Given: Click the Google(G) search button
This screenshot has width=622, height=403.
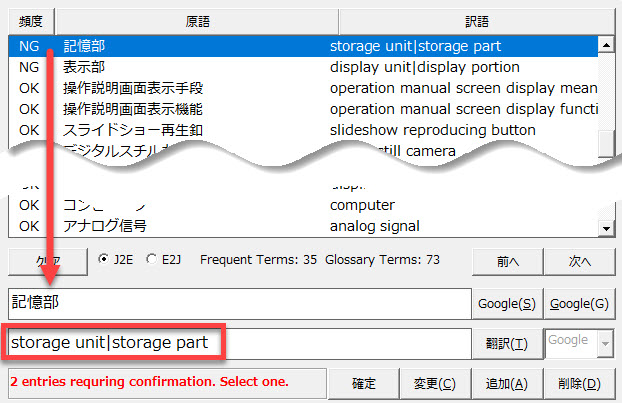Looking at the screenshot, I should point(580,303).
